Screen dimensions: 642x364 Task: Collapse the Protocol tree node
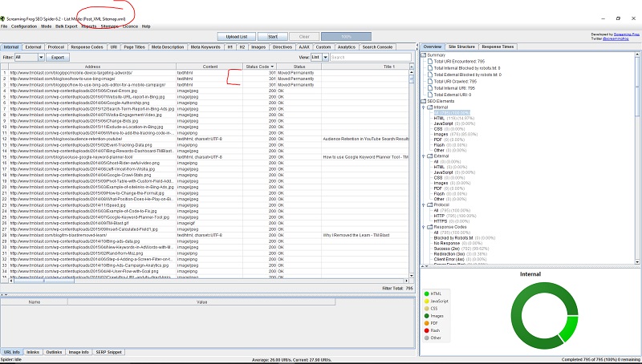pyautogui.click(x=424, y=204)
